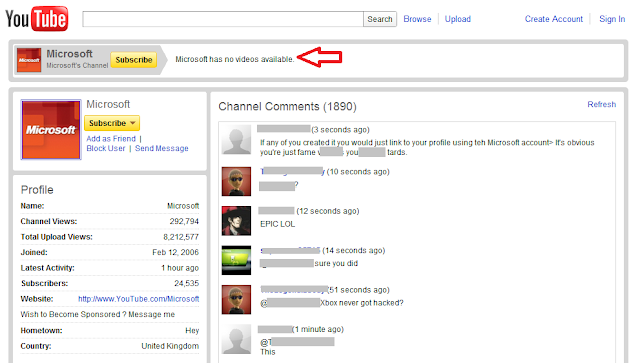Click the Add as Friend link
Image resolution: width=640 pixels, height=363 pixels.
point(111,138)
